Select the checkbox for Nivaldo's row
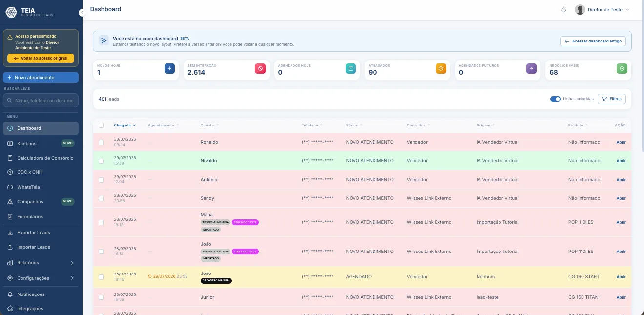The width and height of the screenshot is (644, 315). click(101, 161)
